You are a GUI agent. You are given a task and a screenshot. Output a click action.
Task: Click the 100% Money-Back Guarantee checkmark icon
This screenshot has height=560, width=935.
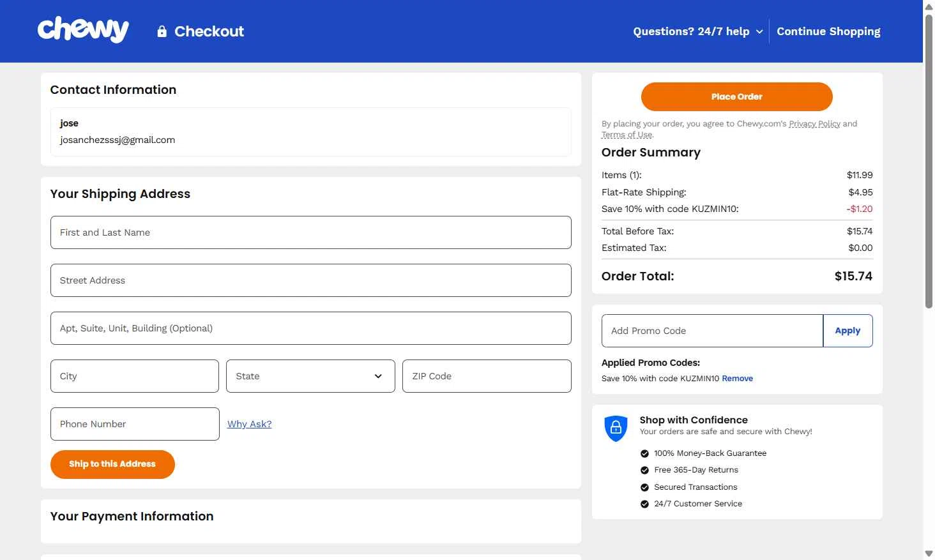(644, 453)
